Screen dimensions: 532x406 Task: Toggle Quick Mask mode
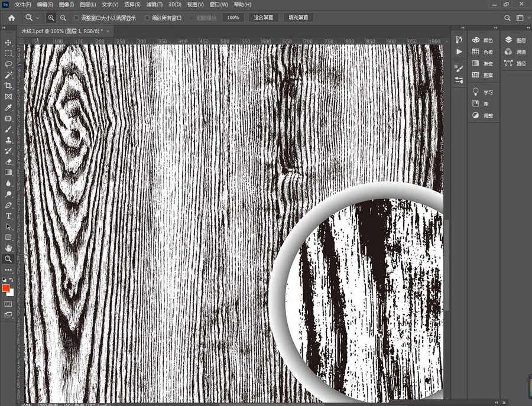(8, 304)
